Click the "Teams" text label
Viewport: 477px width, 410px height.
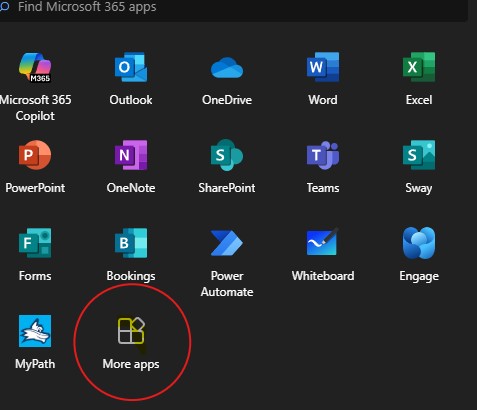(x=323, y=188)
